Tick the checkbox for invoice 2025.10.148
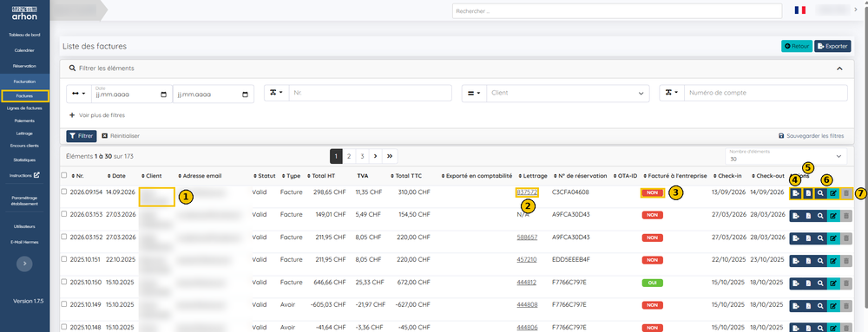The image size is (868, 332). (63, 327)
